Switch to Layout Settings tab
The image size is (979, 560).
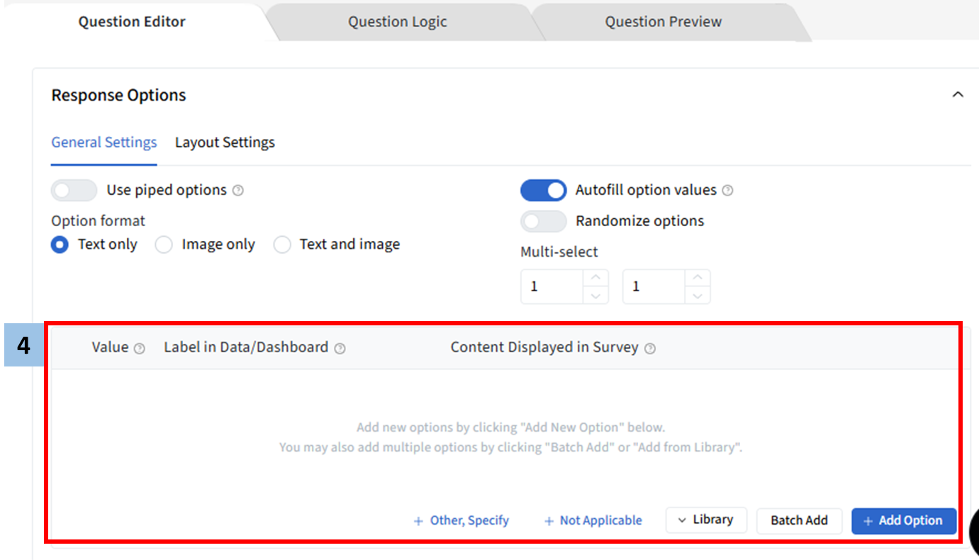[x=225, y=142]
